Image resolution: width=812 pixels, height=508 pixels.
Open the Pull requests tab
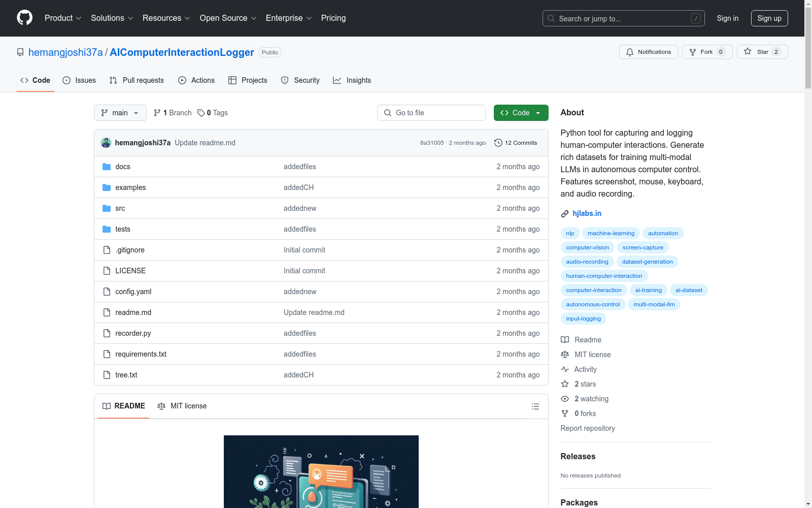point(137,80)
